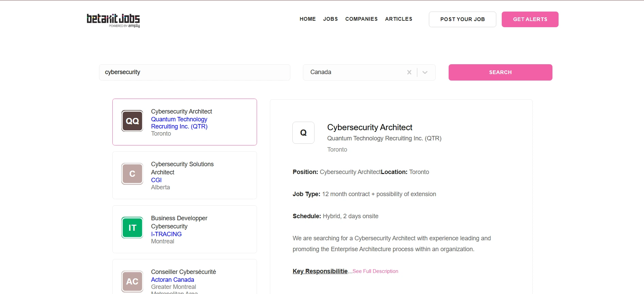This screenshot has width=644, height=294.
Task: Click company name in job details header
Action: [x=384, y=138]
